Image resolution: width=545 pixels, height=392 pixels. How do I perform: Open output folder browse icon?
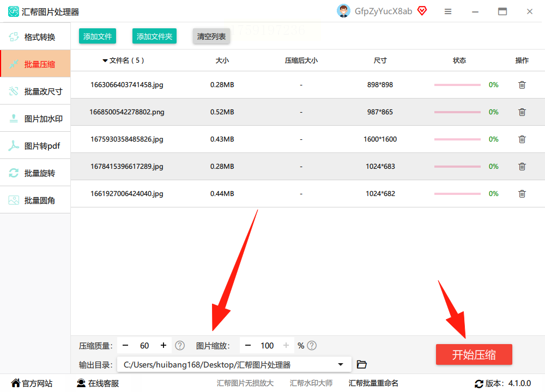pyautogui.click(x=361, y=364)
